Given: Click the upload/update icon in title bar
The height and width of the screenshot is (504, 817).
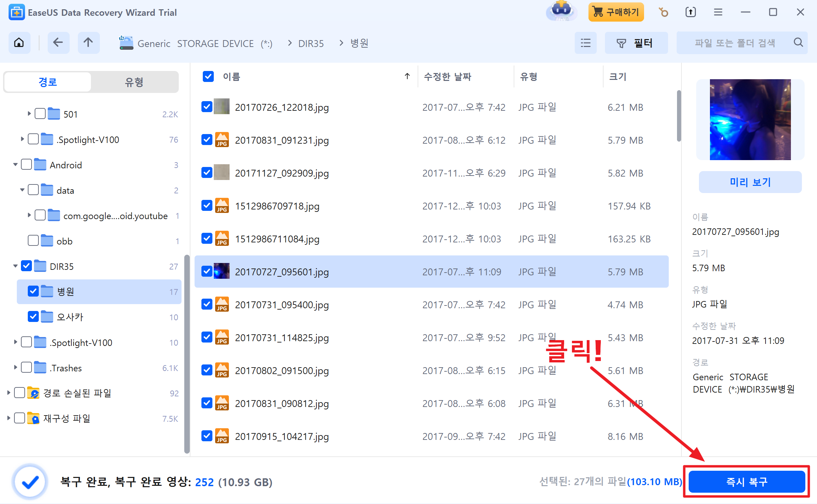Looking at the screenshot, I should tap(690, 12).
